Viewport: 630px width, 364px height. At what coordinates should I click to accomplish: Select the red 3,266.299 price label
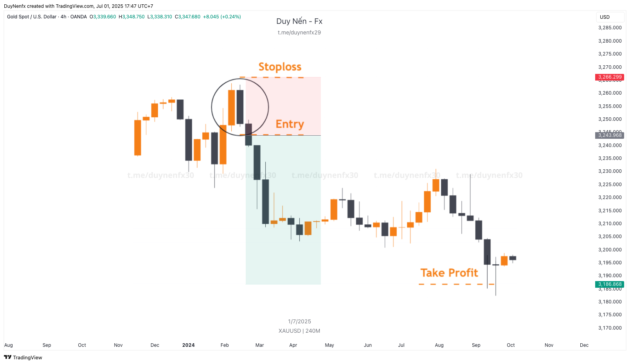tap(609, 77)
